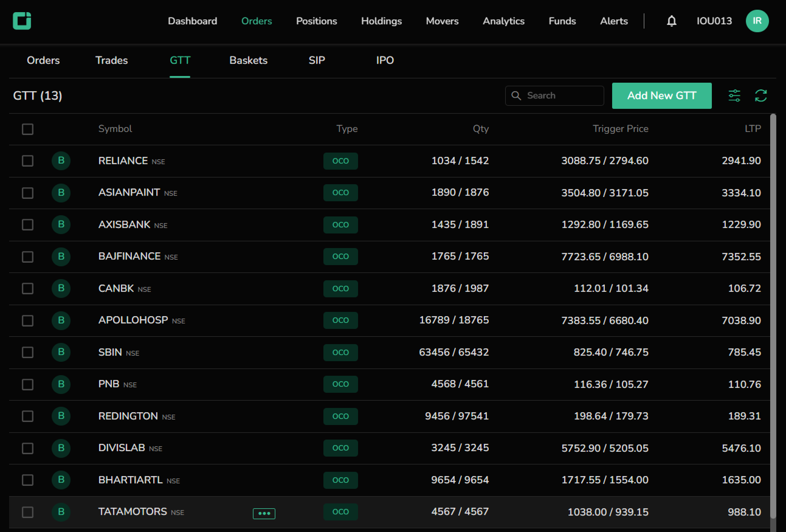
Task: Switch to the SIP tab
Action: point(317,60)
